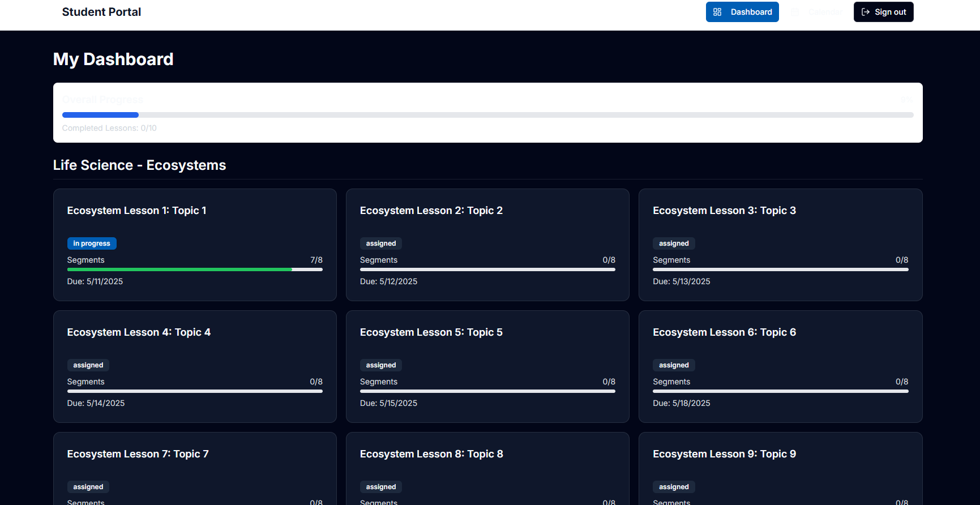The height and width of the screenshot is (505, 980).
Task: Click the overall progress bar
Action: pyautogui.click(x=487, y=115)
